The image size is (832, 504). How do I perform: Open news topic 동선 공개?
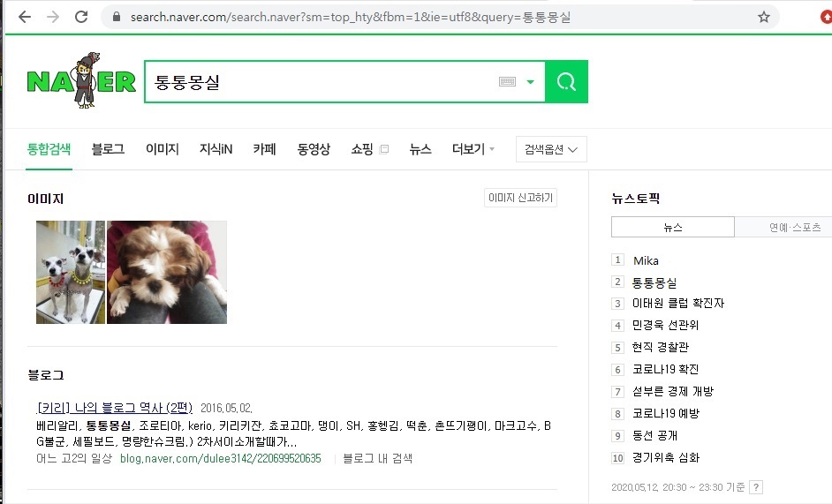point(654,435)
